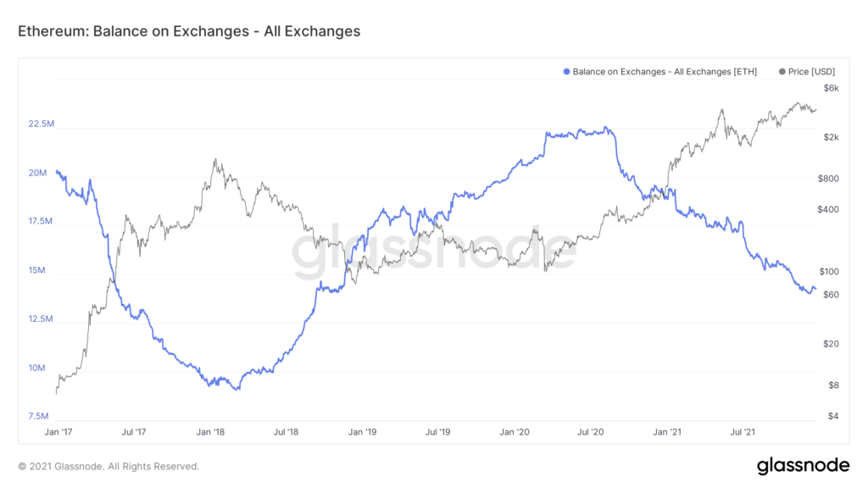Click the gray Price [USD] legend dot
This screenshot has height=488, width=868.
pyautogui.click(x=782, y=72)
